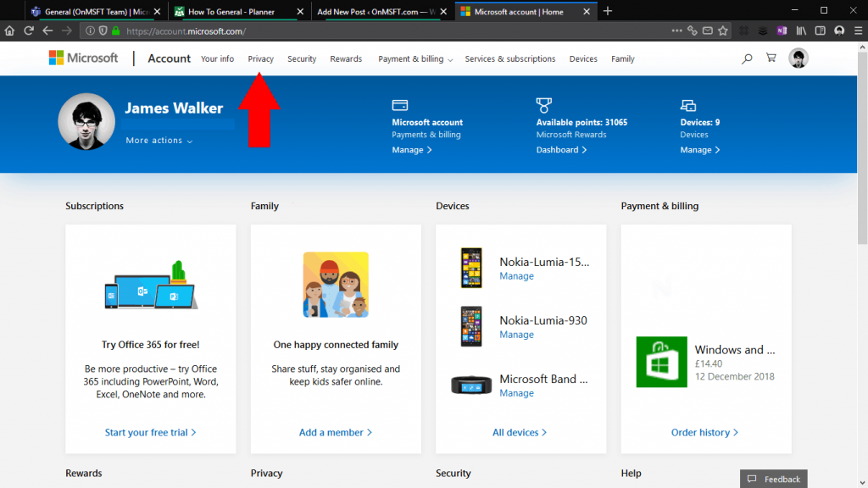
Task: Open the Family nav link
Action: click(x=623, y=58)
